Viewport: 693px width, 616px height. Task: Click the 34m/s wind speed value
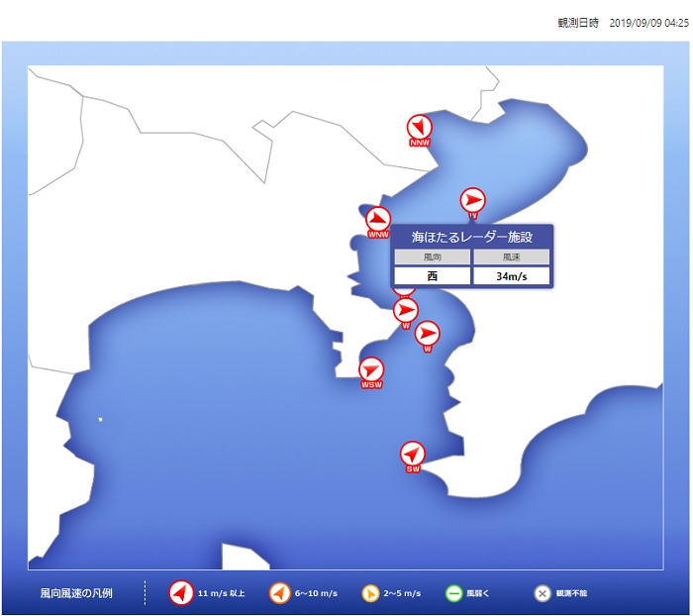[511, 276]
